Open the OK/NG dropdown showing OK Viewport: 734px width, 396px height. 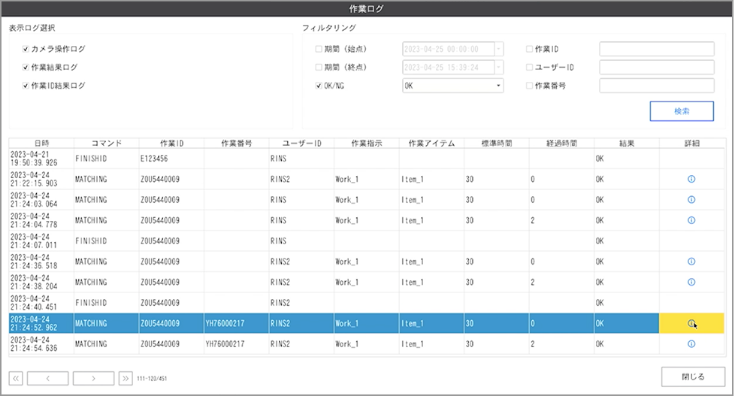[x=453, y=86]
